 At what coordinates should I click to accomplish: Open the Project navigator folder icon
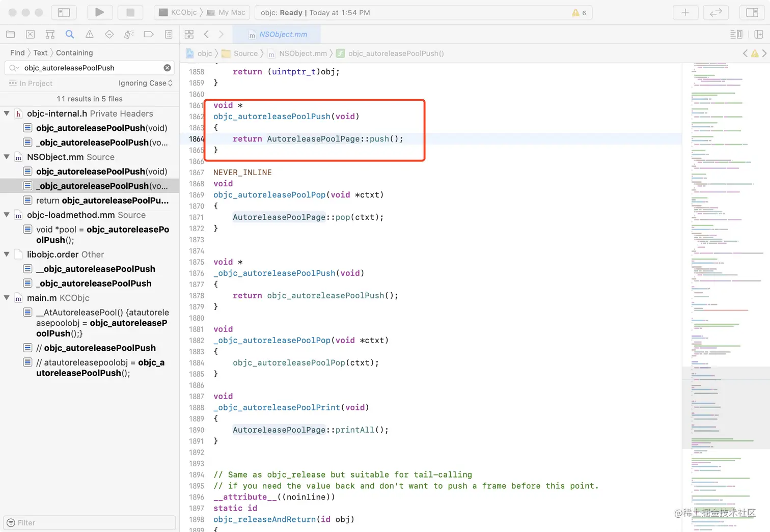(10, 34)
